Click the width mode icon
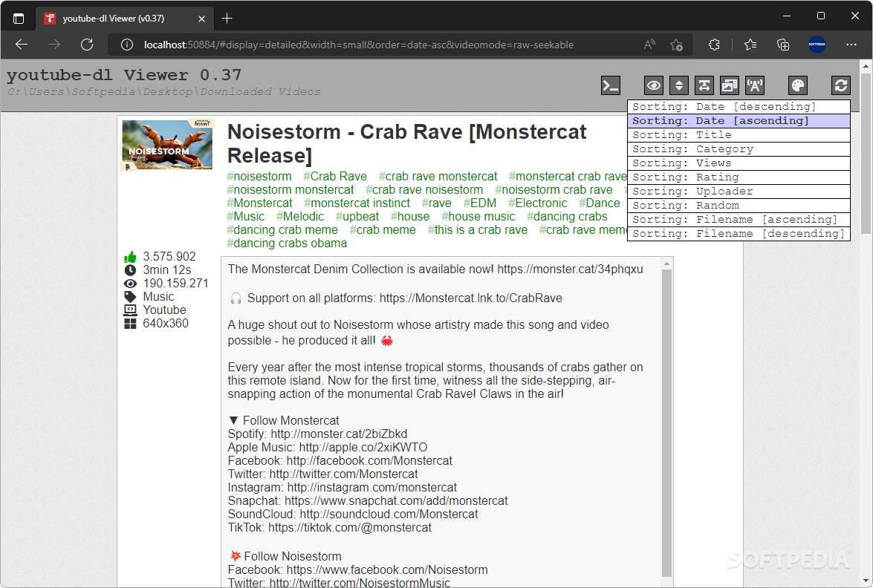Viewport: 873px width, 588px height. 704,85
